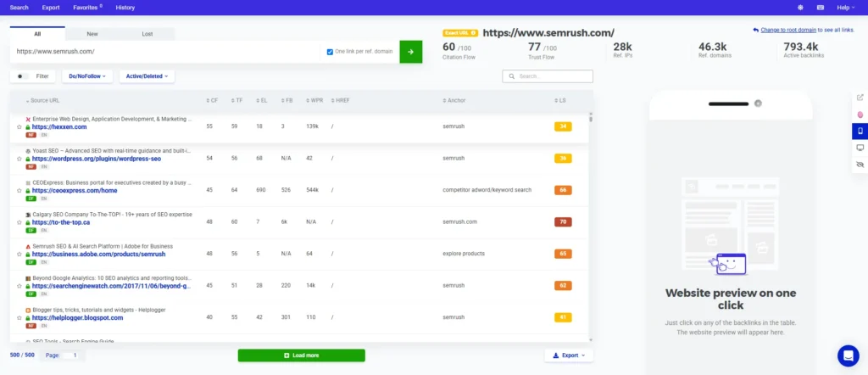Click the pink circle icon in side toolbar
Image resolution: width=868 pixels, height=375 pixels.
click(x=860, y=114)
